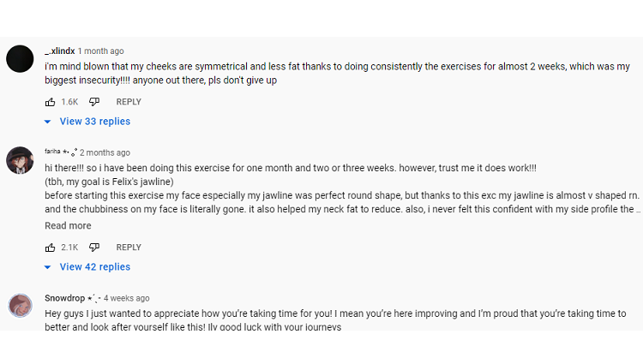Click the 4 weeks ago timestamp
The height and width of the screenshot is (364, 643).
click(126, 298)
